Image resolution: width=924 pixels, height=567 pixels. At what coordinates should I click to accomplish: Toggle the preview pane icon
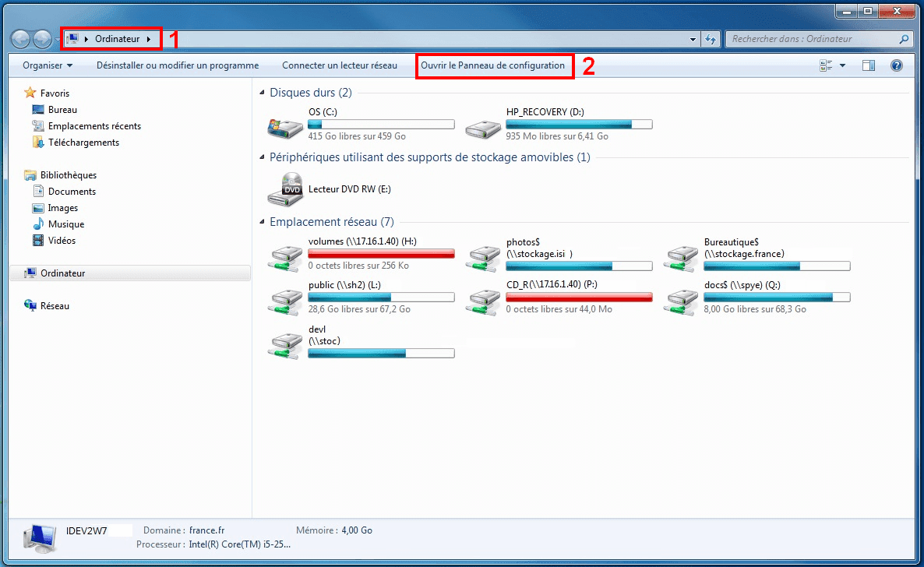point(869,66)
